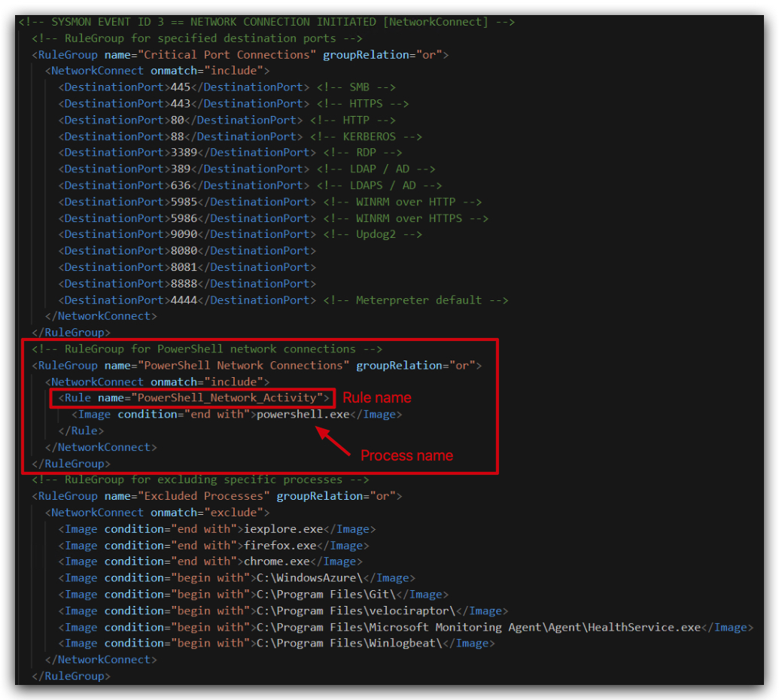Click the destination port value 8081
The height and width of the screenshot is (700, 779).
184,266
